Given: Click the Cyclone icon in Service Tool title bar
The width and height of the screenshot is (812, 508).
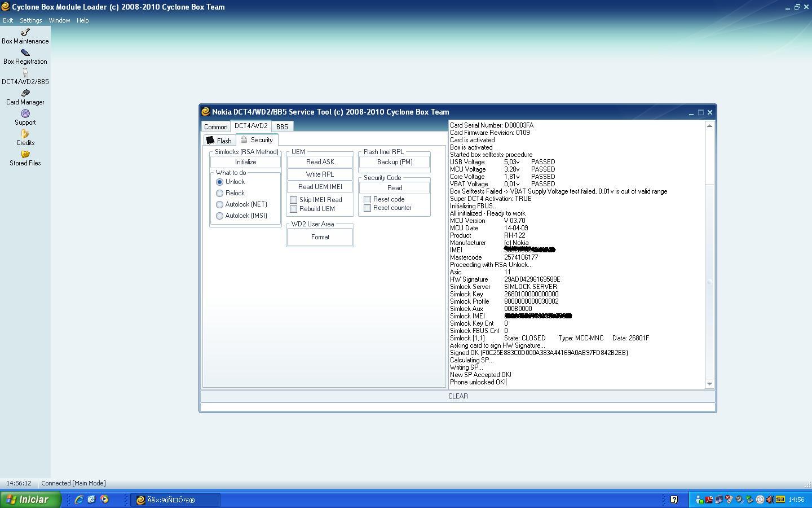Looking at the screenshot, I should coord(206,112).
